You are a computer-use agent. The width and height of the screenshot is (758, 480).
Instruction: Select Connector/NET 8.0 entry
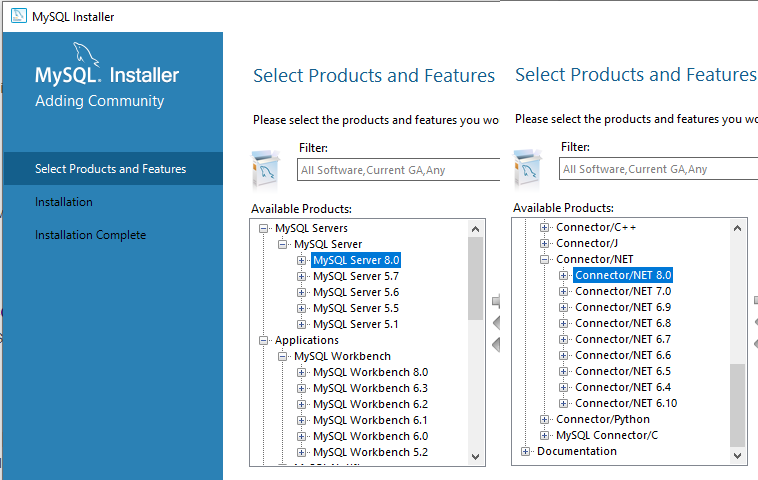(623, 275)
